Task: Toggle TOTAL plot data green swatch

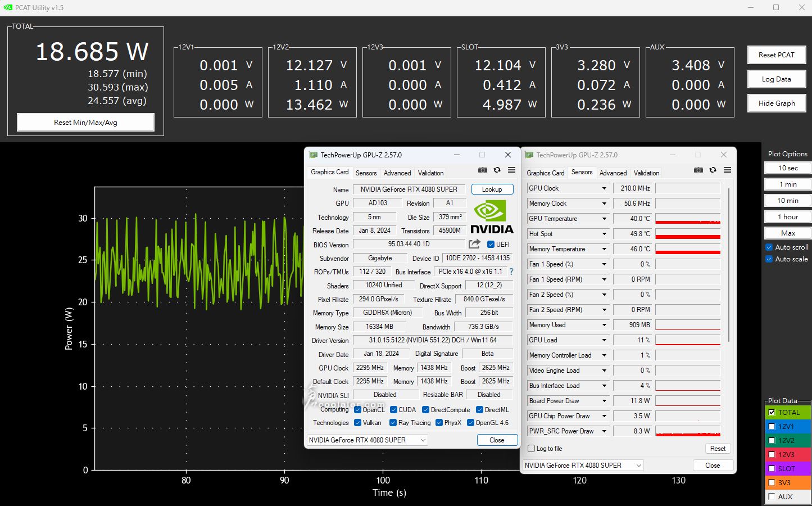Action: (788, 412)
